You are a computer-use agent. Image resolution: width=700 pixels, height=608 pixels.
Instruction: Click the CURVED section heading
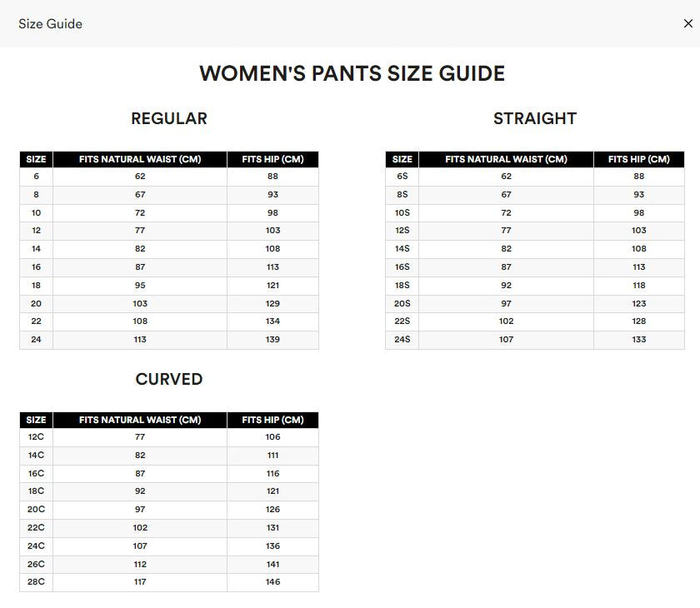click(x=169, y=379)
